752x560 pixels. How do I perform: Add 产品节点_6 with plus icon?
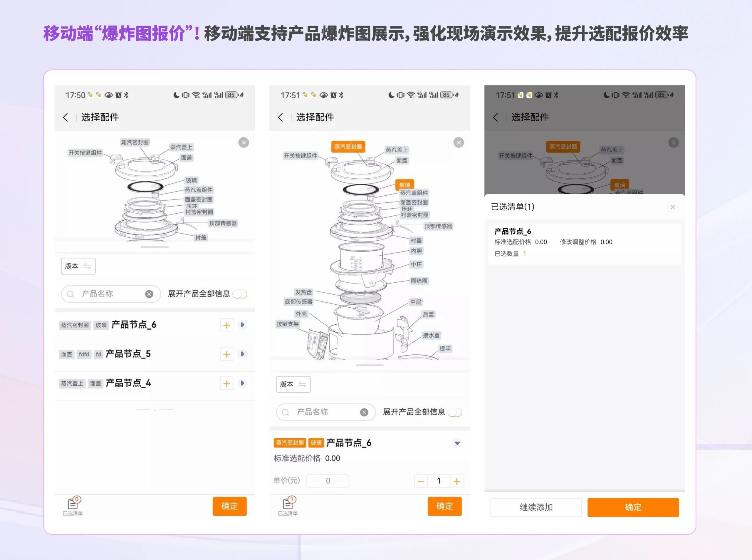click(x=226, y=325)
